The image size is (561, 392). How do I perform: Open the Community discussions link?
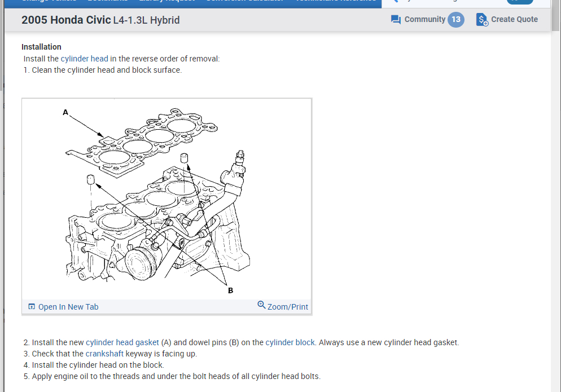[x=424, y=19]
